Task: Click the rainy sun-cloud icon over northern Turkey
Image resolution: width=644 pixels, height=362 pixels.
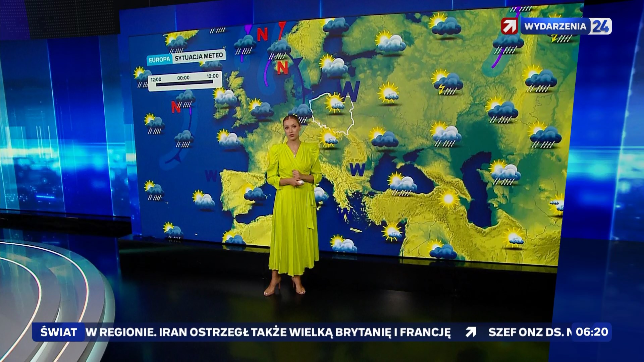Action: pyautogui.click(x=402, y=185)
